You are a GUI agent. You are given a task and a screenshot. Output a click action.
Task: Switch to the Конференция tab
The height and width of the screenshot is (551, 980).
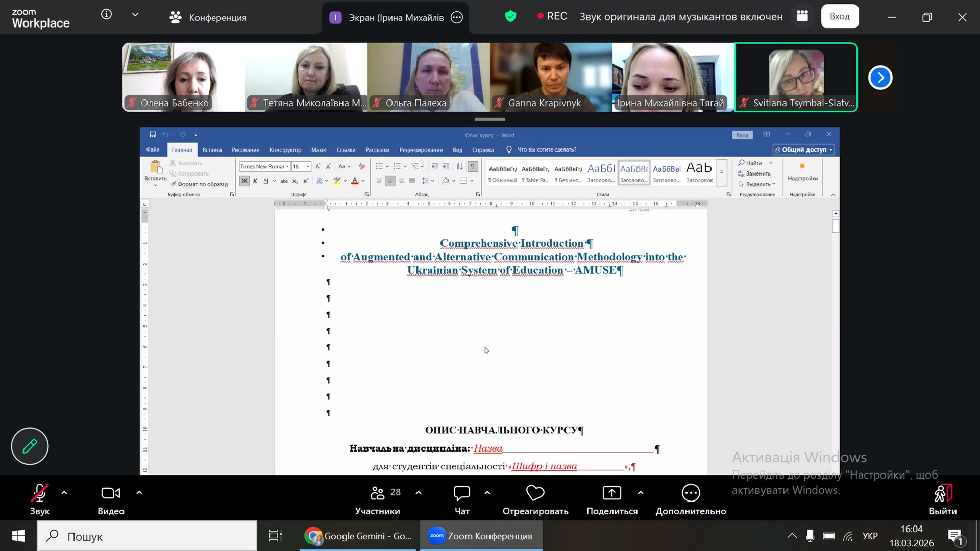click(208, 17)
